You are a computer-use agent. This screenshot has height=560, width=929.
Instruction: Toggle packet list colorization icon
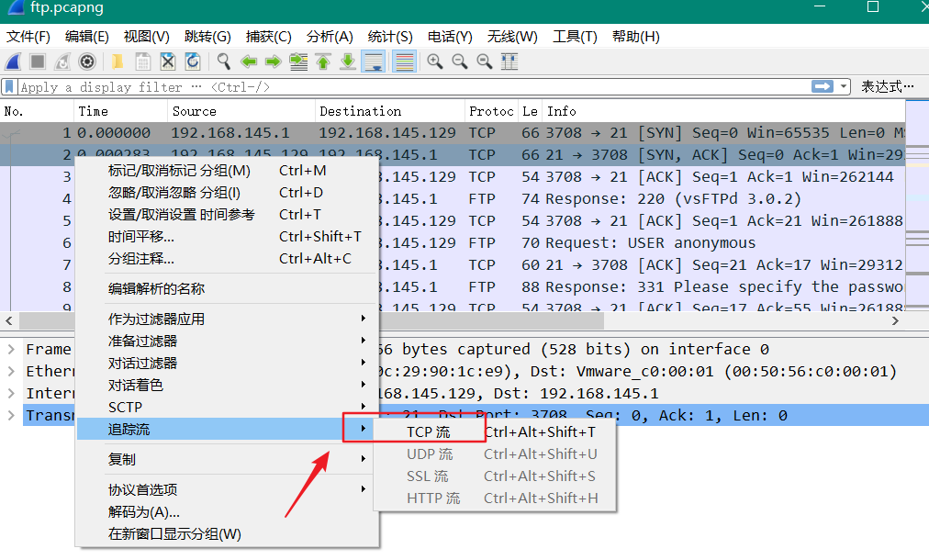click(x=404, y=62)
